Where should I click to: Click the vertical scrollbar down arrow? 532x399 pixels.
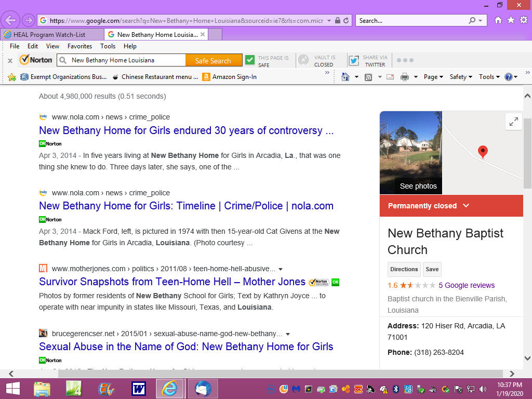click(x=528, y=358)
